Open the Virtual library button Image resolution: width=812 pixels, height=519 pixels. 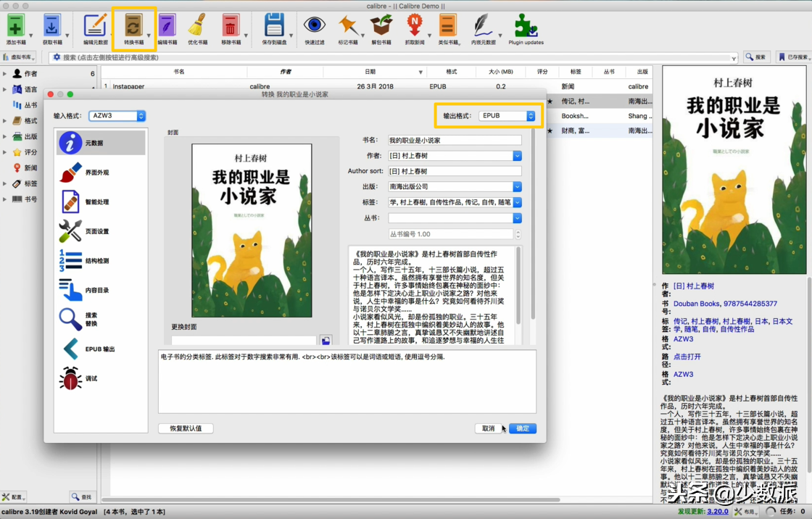[19, 57]
